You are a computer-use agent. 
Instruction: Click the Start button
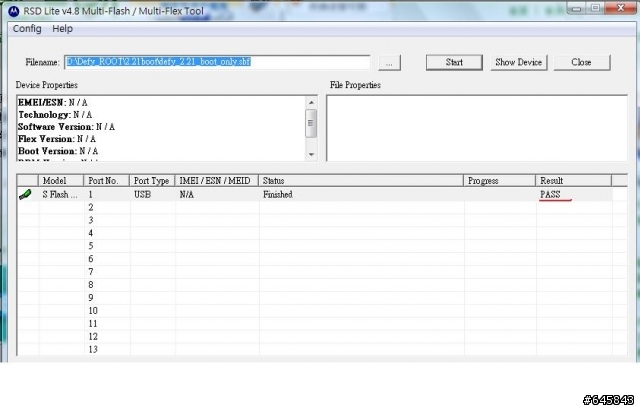pyautogui.click(x=454, y=62)
